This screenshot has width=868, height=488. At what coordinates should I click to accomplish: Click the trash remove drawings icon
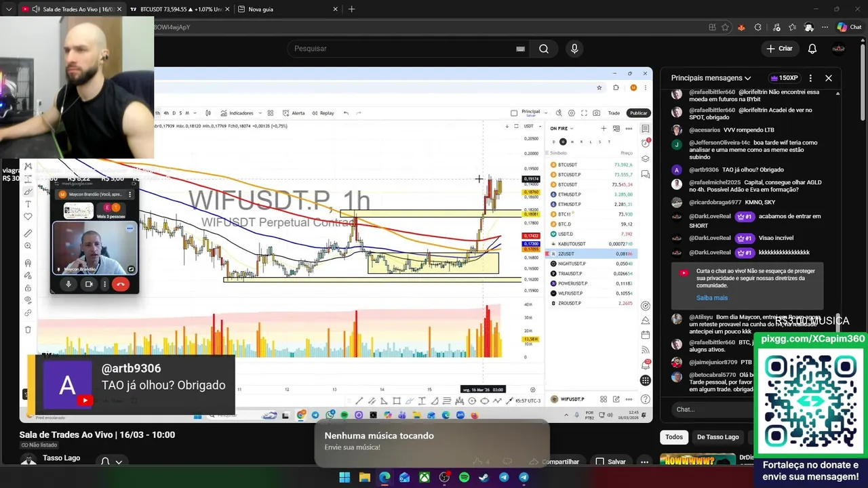(28, 329)
